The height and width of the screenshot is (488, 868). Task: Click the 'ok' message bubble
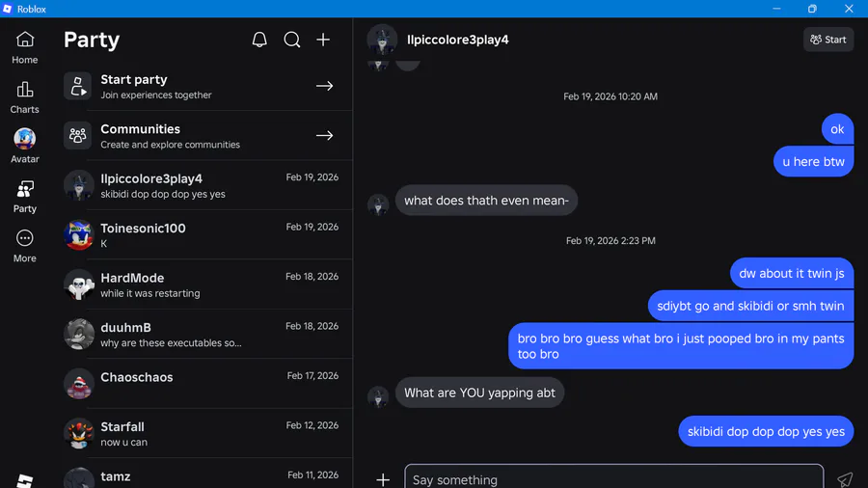click(837, 129)
